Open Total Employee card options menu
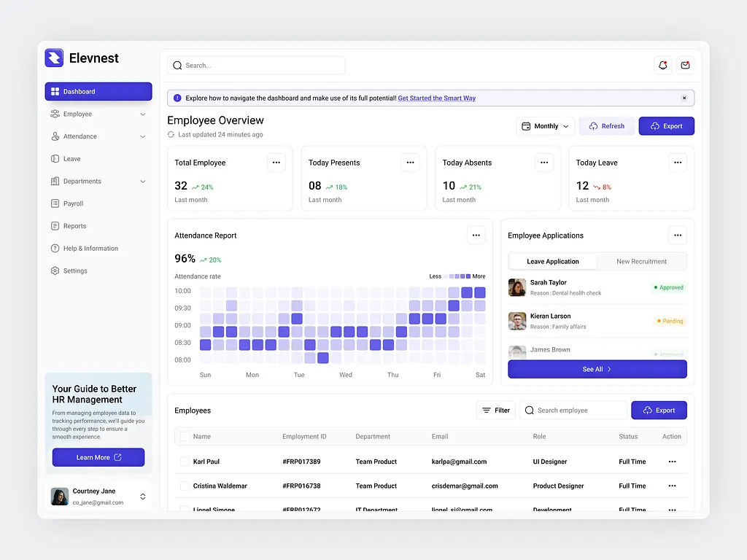The height and width of the screenshot is (560, 747). [276, 163]
